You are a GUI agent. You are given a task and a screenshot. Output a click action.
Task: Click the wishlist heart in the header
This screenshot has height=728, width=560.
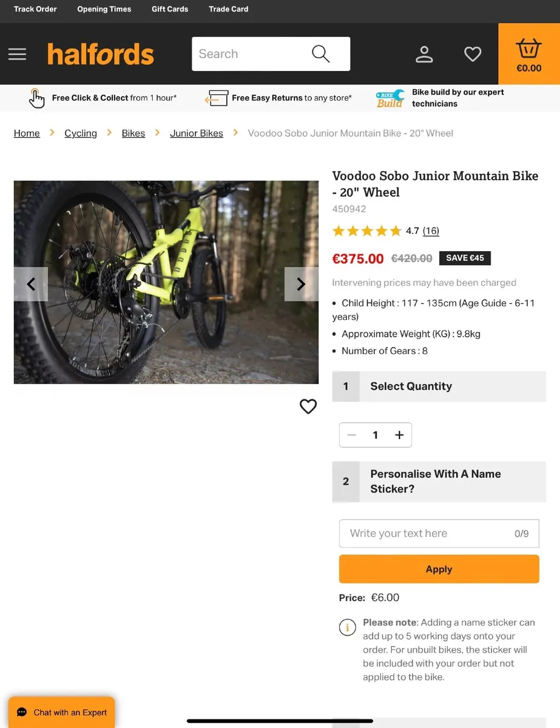pos(473,54)
